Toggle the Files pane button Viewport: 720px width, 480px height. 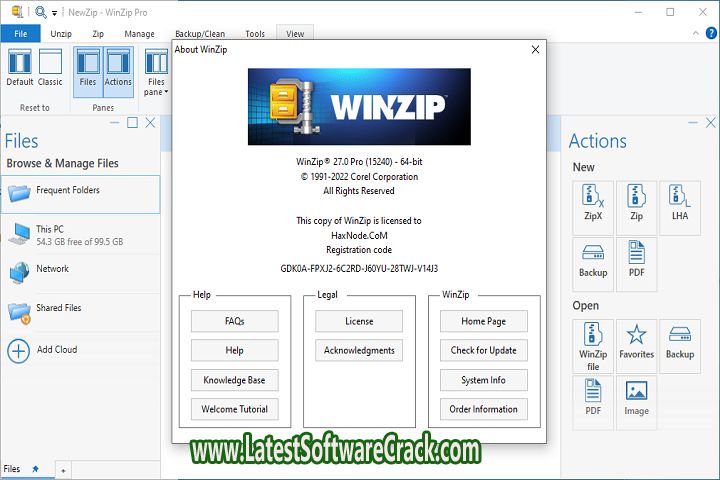click(88, 69)
